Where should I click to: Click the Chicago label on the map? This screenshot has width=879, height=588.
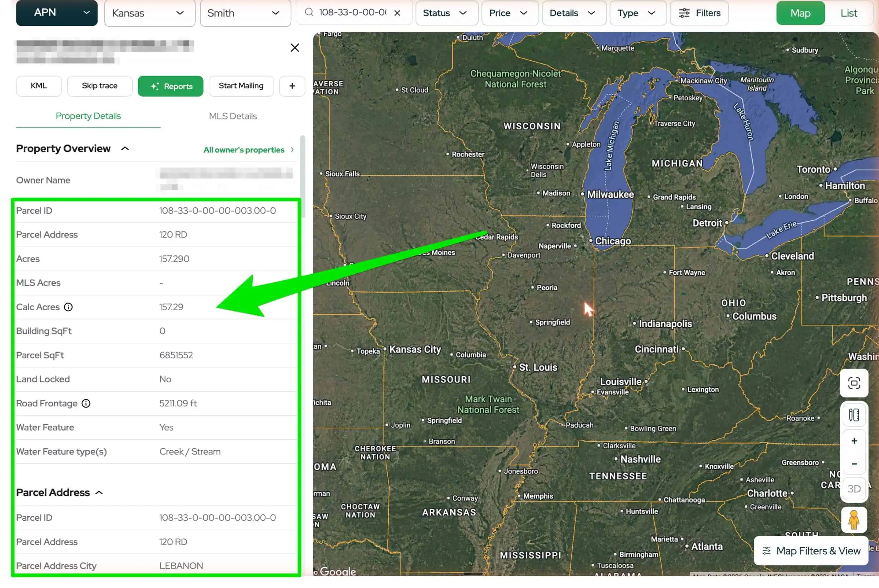pyautogui.click(x=613, y=241)
